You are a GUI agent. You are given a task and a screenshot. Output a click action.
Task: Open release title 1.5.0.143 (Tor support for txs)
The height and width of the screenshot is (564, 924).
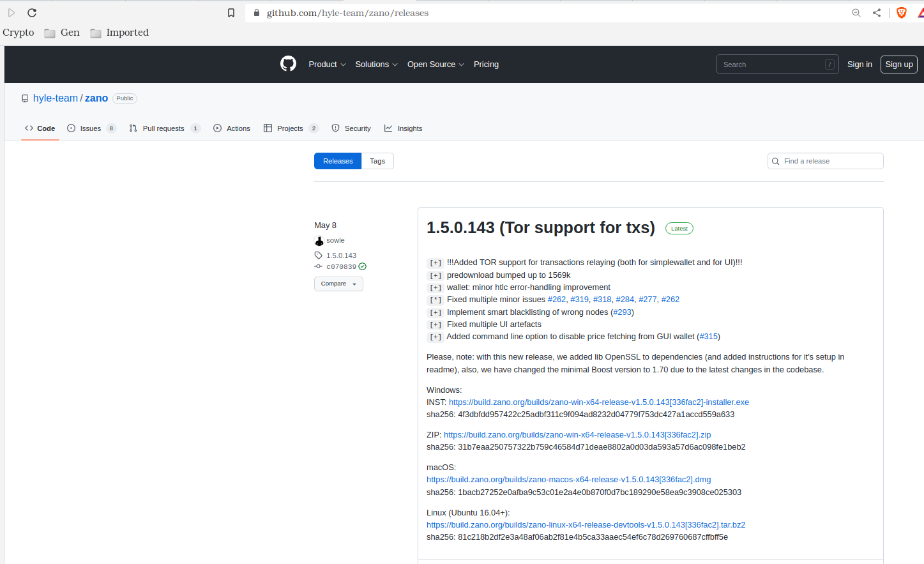click(x=541, y=228)
